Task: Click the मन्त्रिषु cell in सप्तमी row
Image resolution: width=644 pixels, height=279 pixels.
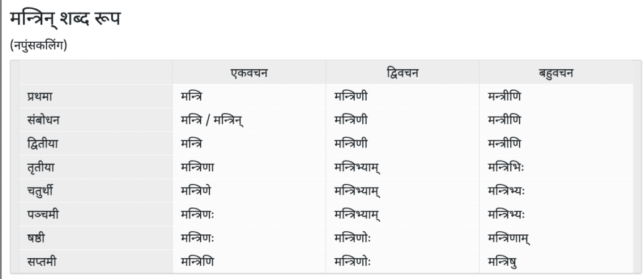Action: [x=503, y=261]
